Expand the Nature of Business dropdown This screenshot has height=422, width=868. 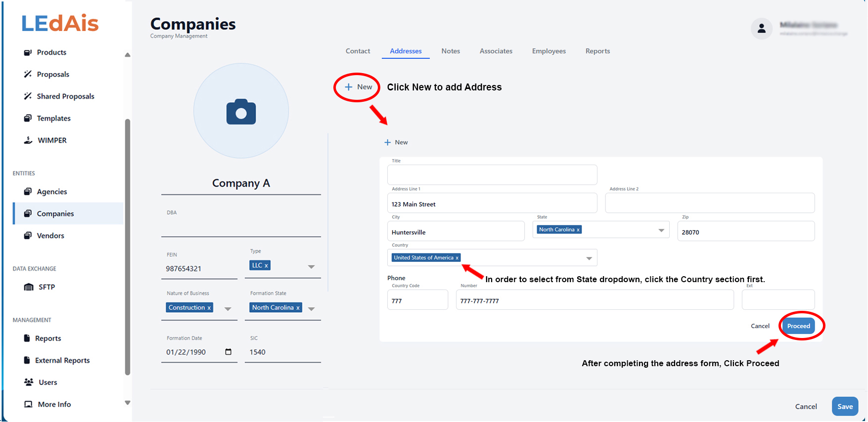228,309
